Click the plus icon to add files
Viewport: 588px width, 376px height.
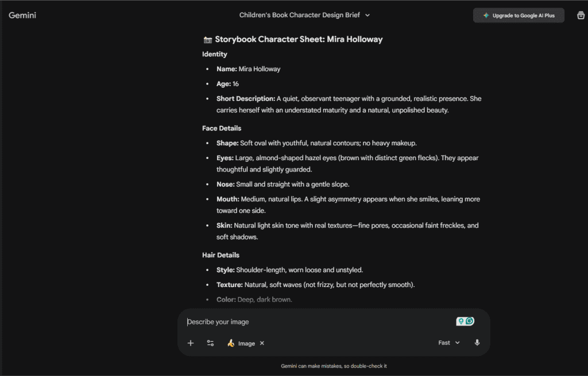(x=191, y=343)
